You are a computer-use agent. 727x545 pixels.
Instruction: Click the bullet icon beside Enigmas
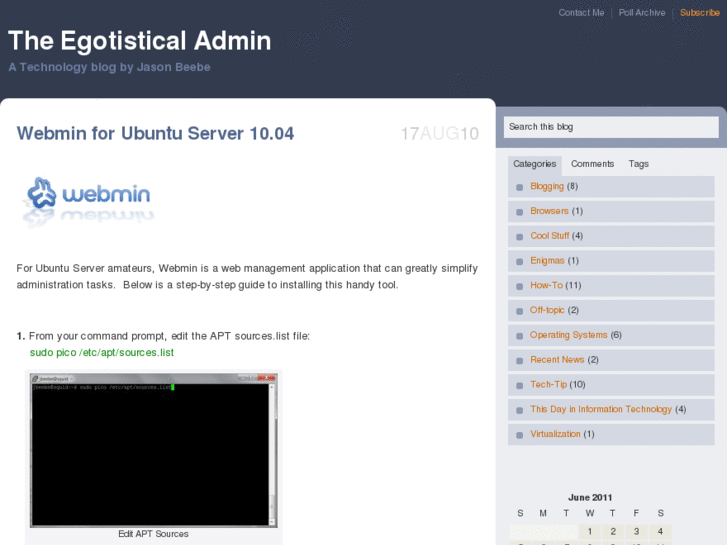(519, 262)
